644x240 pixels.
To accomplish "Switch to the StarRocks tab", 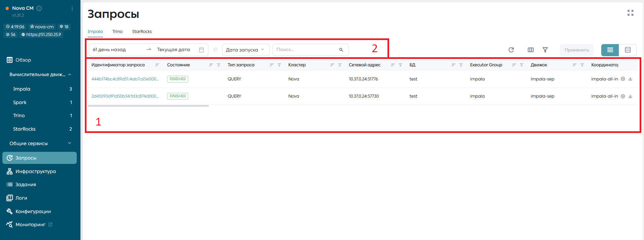I will [x=142, y=32].
